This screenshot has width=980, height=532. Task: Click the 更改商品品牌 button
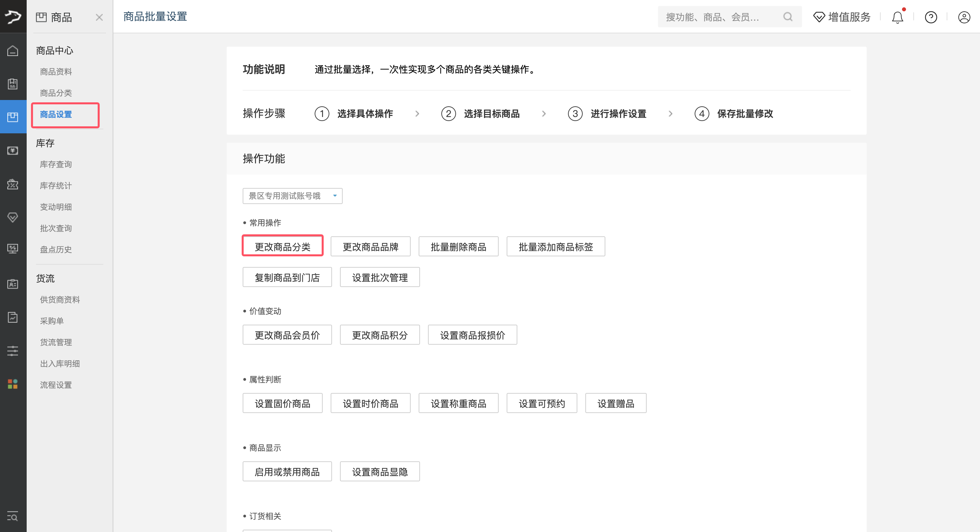click(x=370, y=247)
